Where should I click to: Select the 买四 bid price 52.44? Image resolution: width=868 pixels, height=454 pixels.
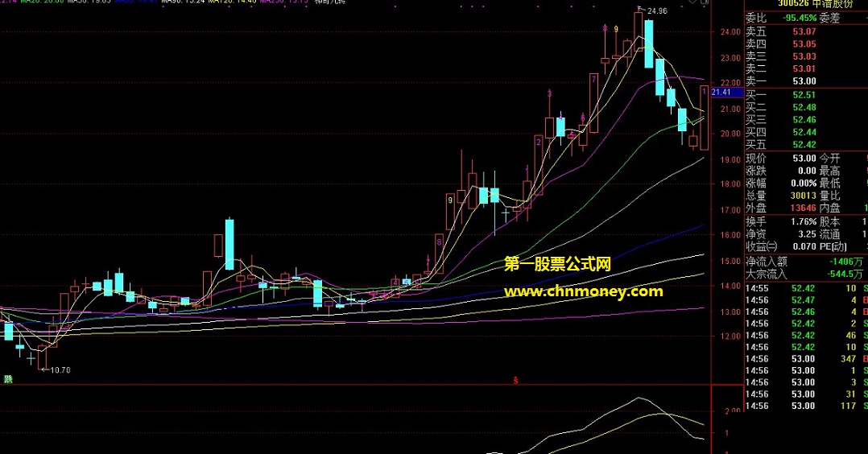click(x=804, y=132)
